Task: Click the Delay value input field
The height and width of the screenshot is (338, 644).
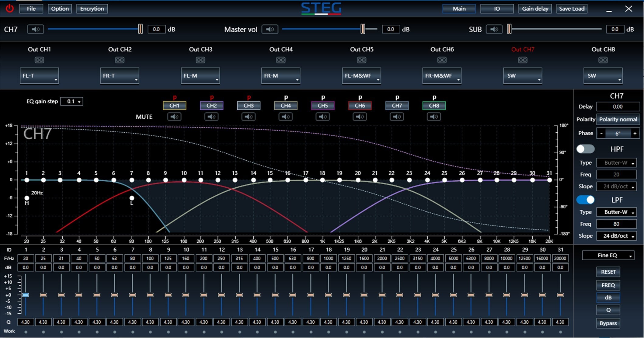Action: pyautogui.click(x=618, y=106)
